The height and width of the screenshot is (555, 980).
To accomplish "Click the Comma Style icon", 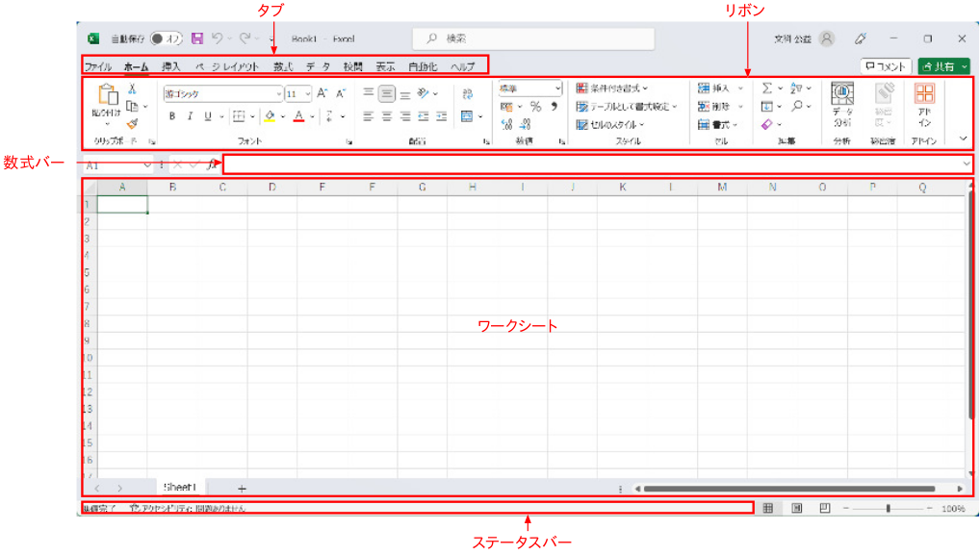I will tap(554, 107).
